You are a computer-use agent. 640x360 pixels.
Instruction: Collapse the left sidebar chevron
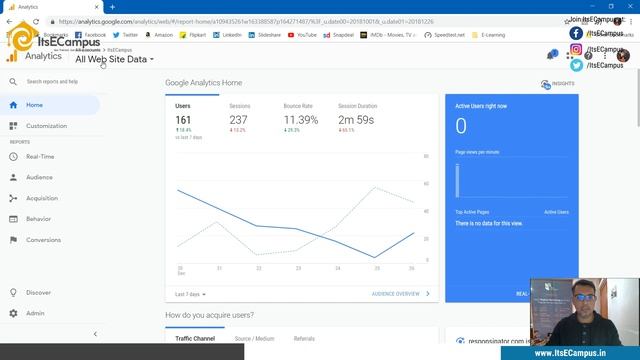coord(95,334)
